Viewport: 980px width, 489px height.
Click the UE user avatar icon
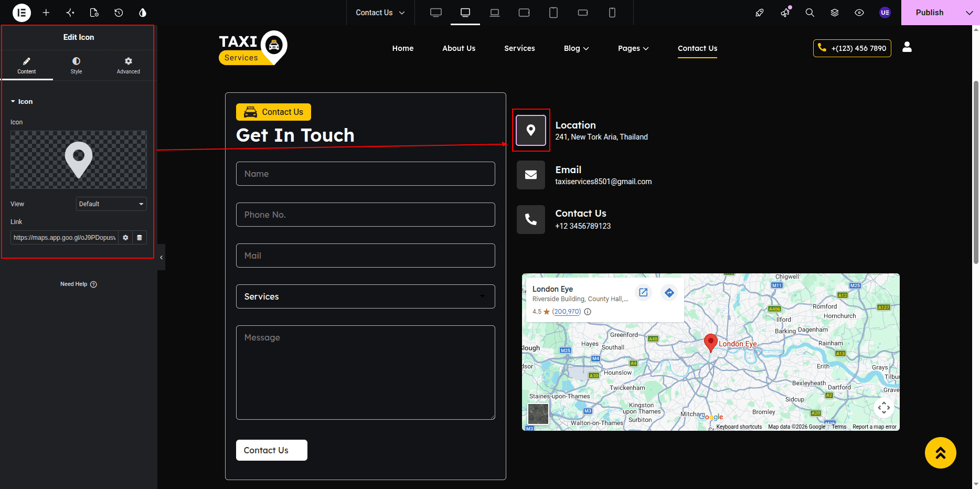885,13
